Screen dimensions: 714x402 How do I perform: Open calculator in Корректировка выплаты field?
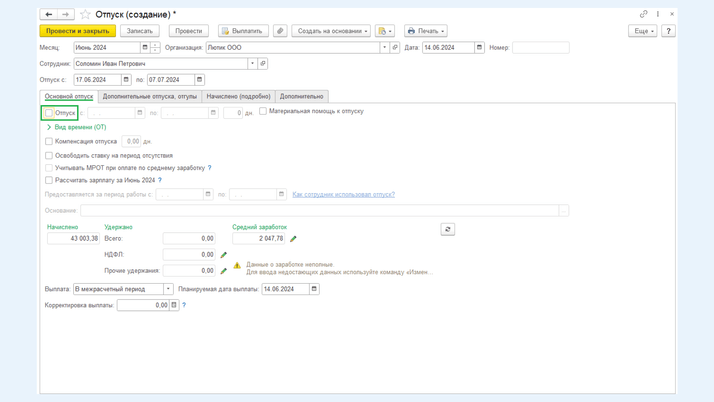click(174, 305)
